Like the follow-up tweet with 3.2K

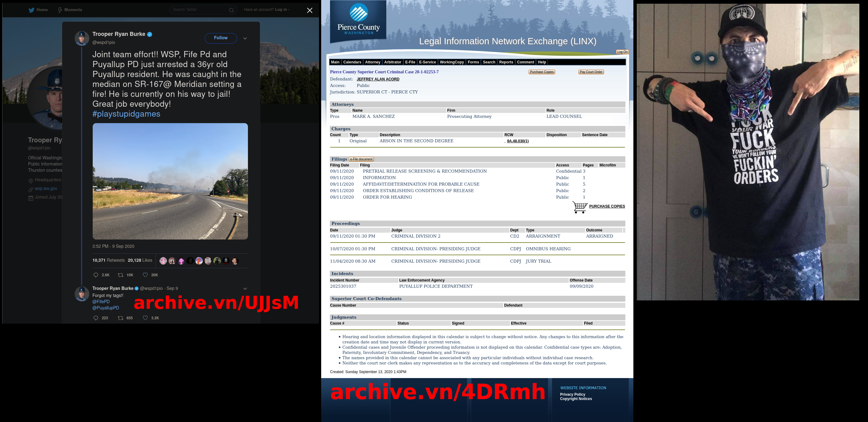pos(145,318)
